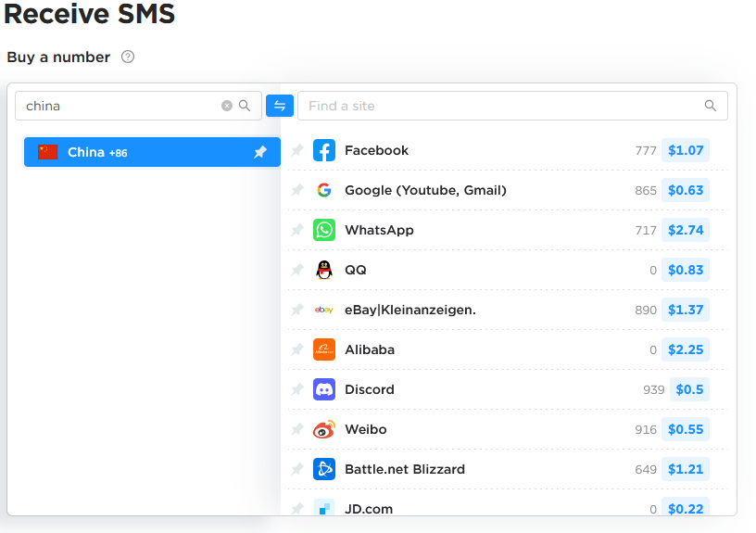Click the eBay logo icon
Viewport: 756px width, 533px height.
[324, 310]
